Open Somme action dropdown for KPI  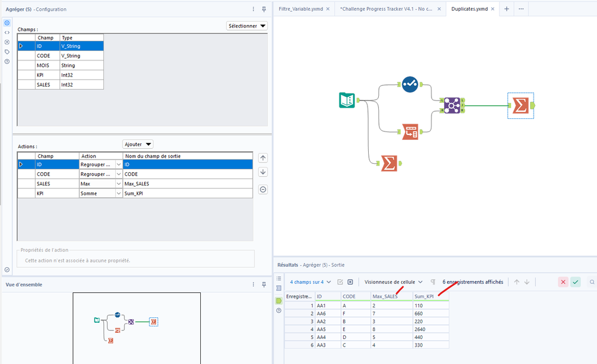[118, 194]
